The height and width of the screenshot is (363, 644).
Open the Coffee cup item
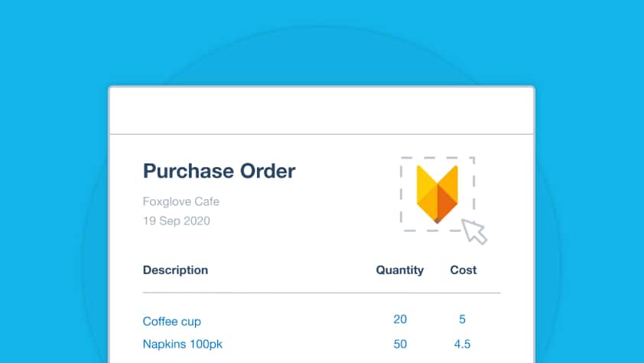point(171,322)
